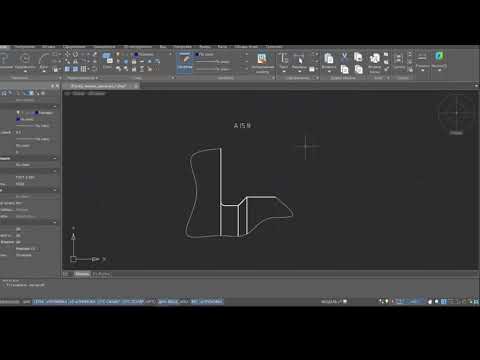
Task: Switch to the Оформление ribbon tab
Action: click(x=74, y=47)
